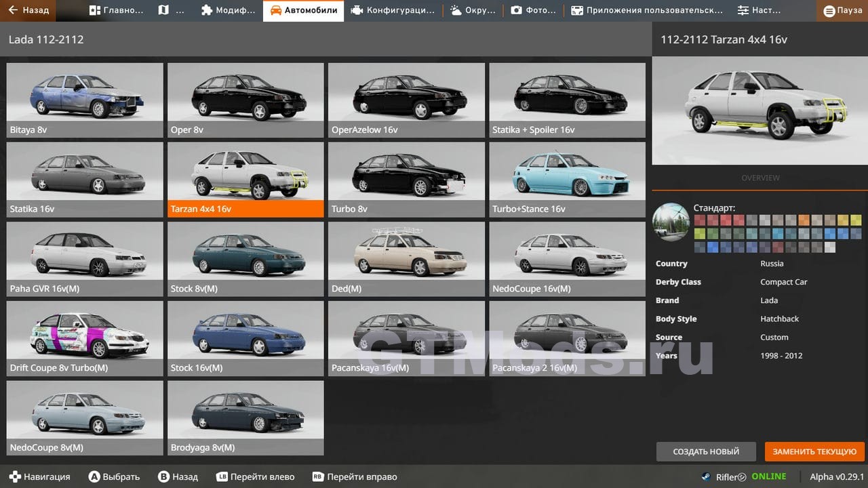868x488 pixels.
Task: Select the NedoCoupe 16v(M) configuration
Action: click(568, 260)
